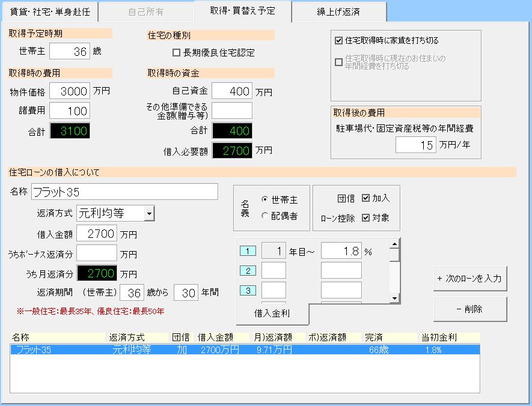Image resolution: width=532 pixels, height=406 pixels.
Task: Click the 物件価格 input field
Action: pyautogui.click(x=70, y=91)
